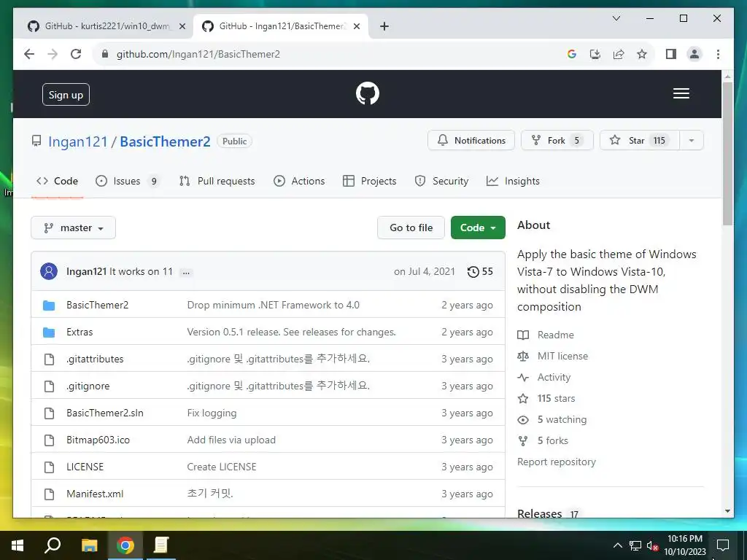The width and height of the screenshot is (747, 560).
Task: Reload the page with refresh icon
Action: [76, 54]
